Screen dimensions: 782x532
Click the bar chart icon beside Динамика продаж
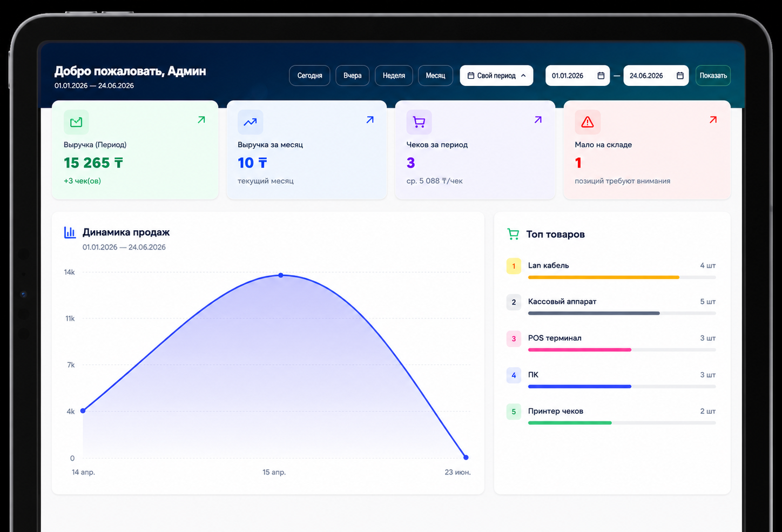pyautogui.click(x=70, y=232)
